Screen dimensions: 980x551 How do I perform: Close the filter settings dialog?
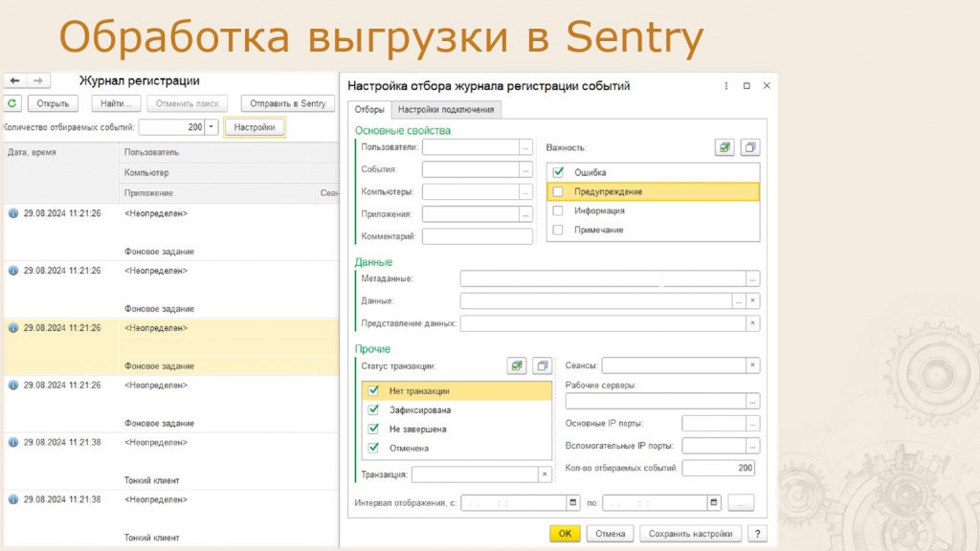767,85
